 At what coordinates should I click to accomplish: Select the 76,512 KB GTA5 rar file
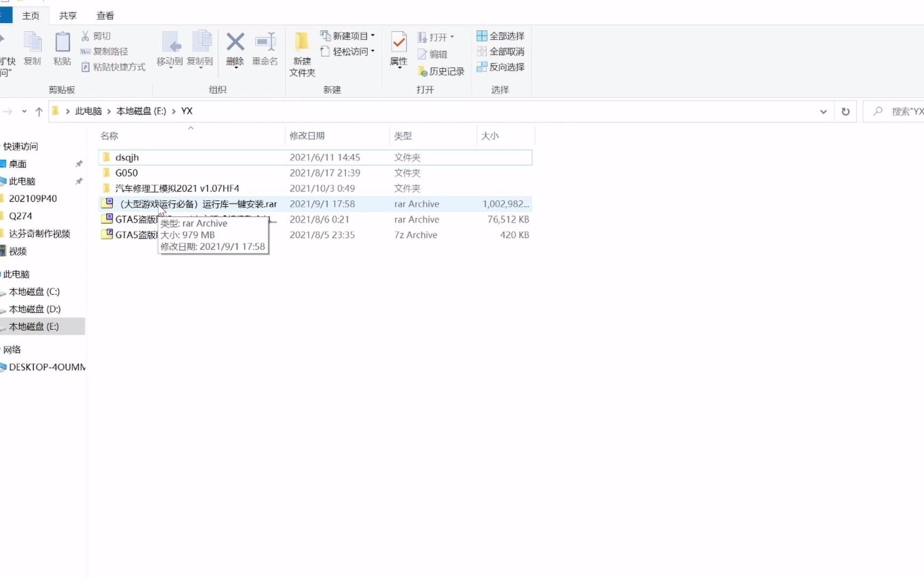click(315, 219)
